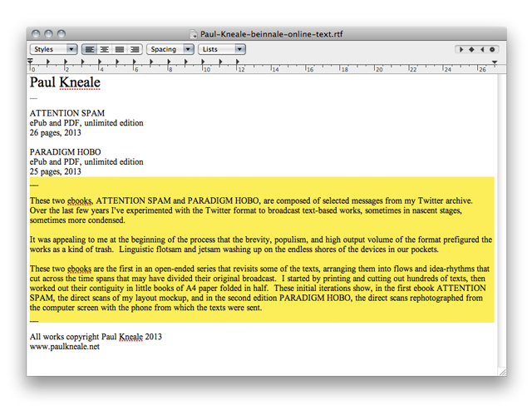Viewport: 532px width, 410px height.
Task: Open the Spacing dropdown
Action: [x=170, y=50]
